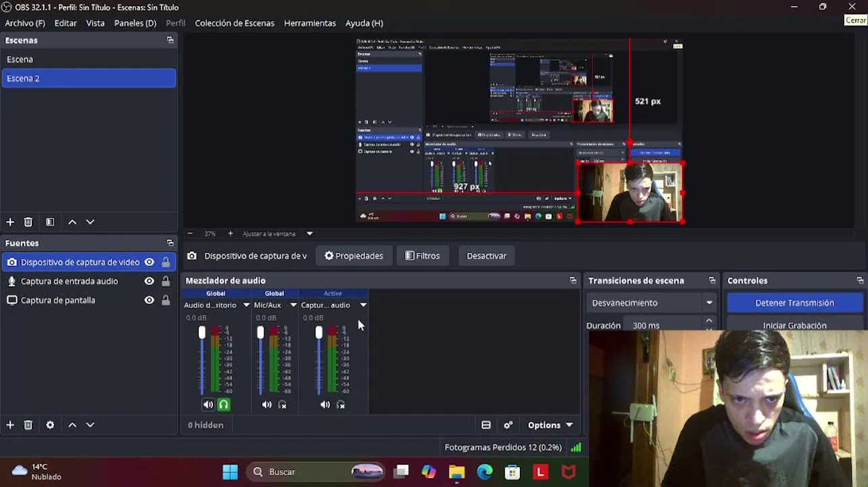Add a new source in Fuentes panel
The image size is (868, 487).
click(10, 425)
